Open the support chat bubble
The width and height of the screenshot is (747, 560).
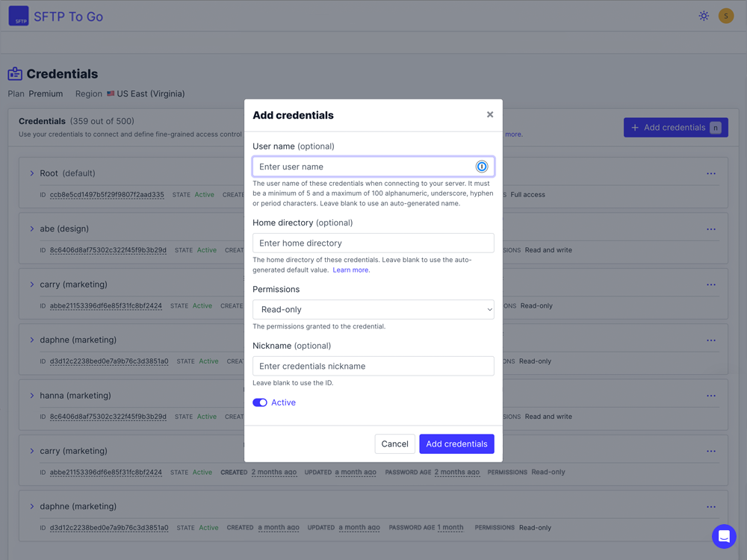coord(724,536)
